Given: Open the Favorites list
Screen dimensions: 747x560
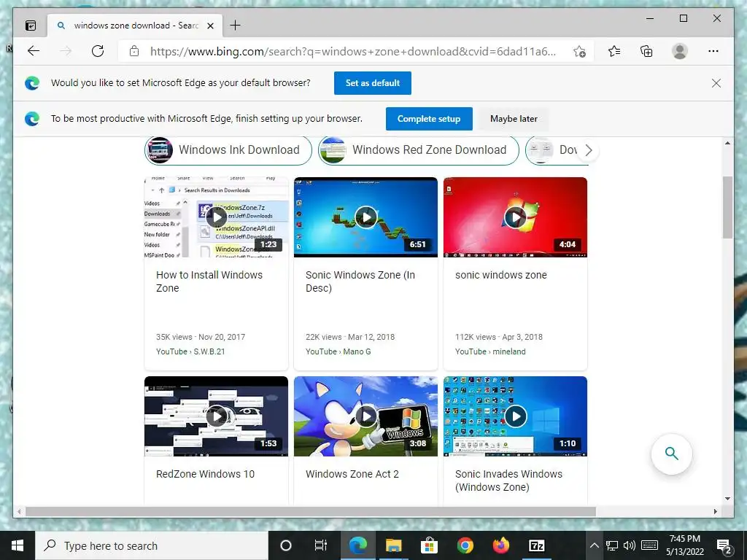Looking at the screenshot, I should coord(614,51).
